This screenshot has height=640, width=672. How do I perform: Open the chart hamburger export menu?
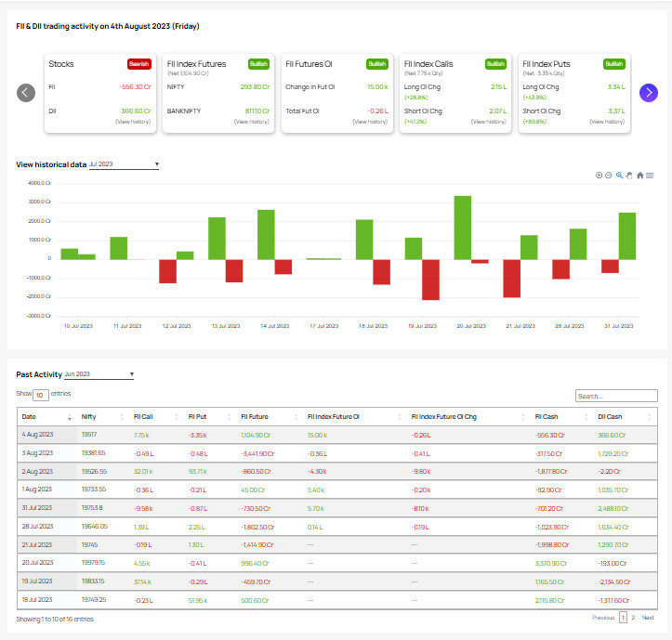click(649, 175)
